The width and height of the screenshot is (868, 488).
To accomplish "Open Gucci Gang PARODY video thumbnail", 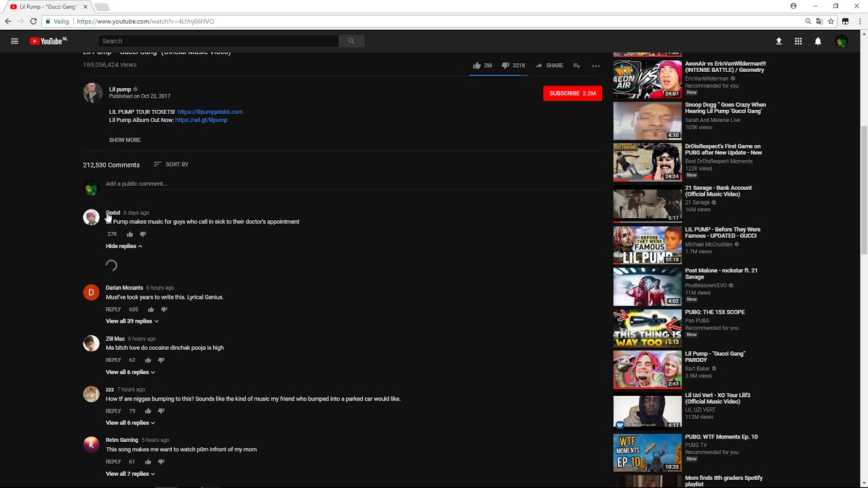I will click(x=648, y=369).
